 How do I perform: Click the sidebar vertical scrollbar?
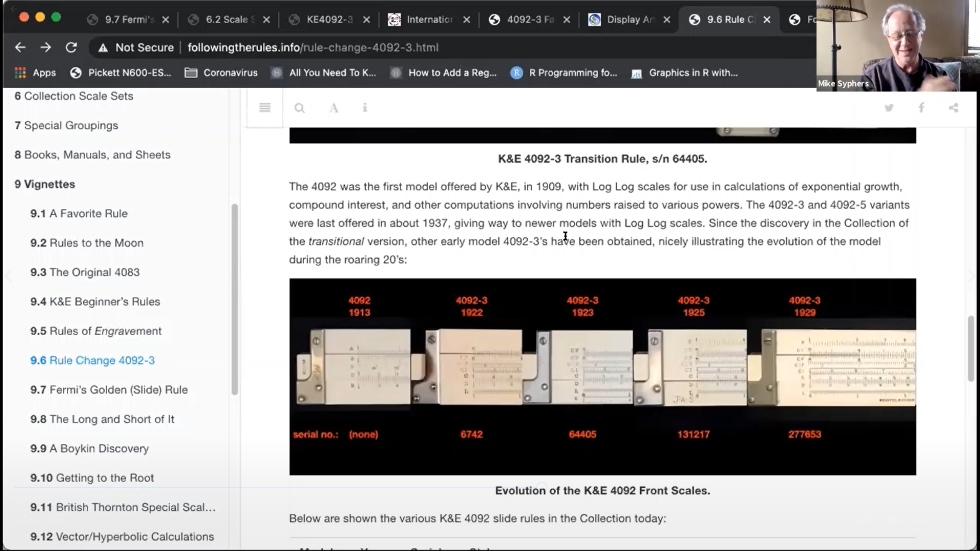(235, 299)
